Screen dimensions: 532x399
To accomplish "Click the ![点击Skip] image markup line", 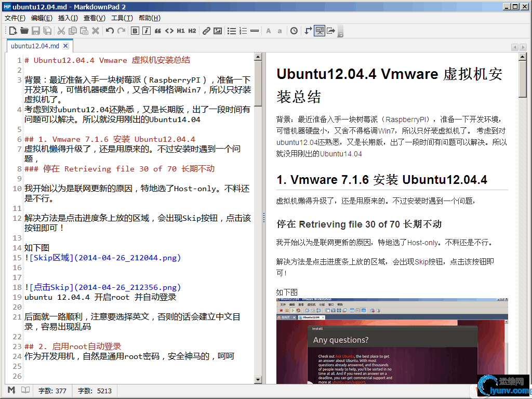I will [x=103, y=287].
